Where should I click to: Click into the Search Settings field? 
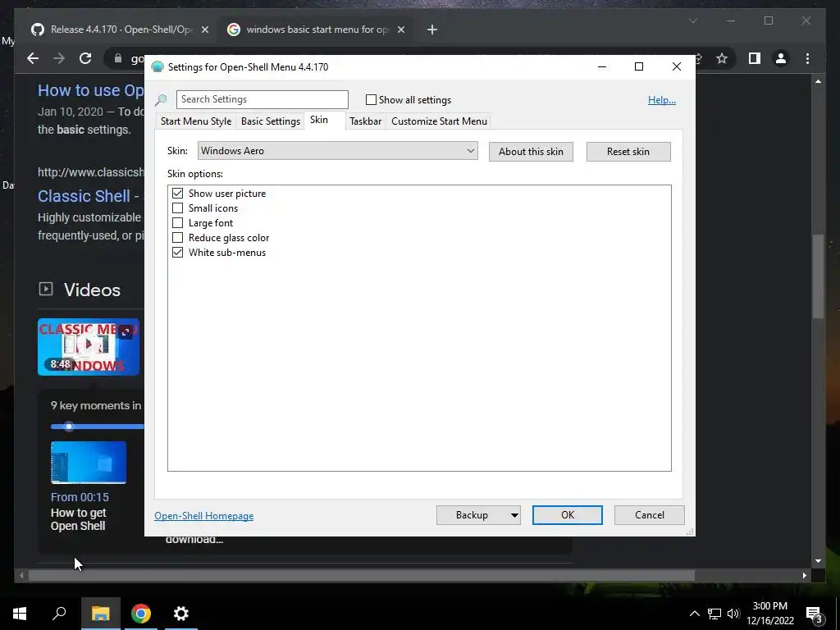262,99
